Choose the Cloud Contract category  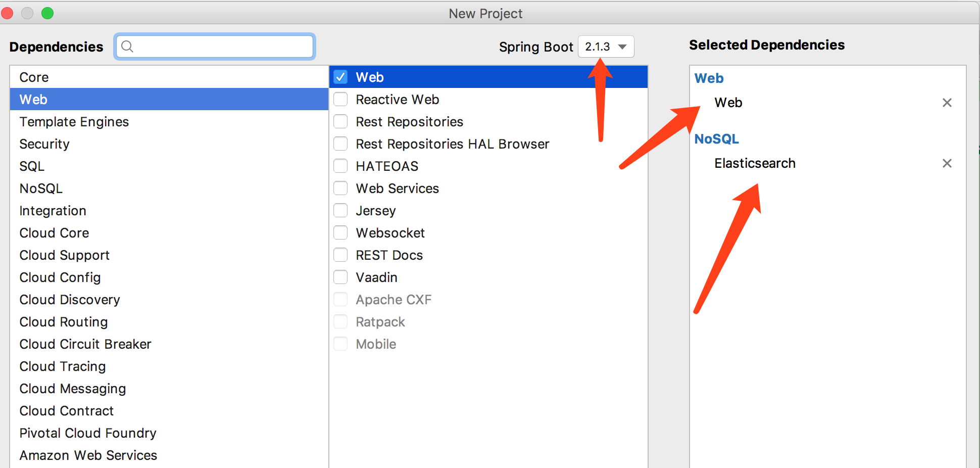169,410
